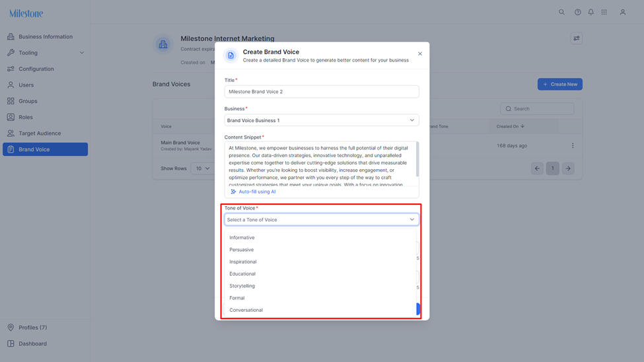Image resolution: width=644 pixels, height=362 pixels.
Task: Select Educational tone option
Action: 320,273
